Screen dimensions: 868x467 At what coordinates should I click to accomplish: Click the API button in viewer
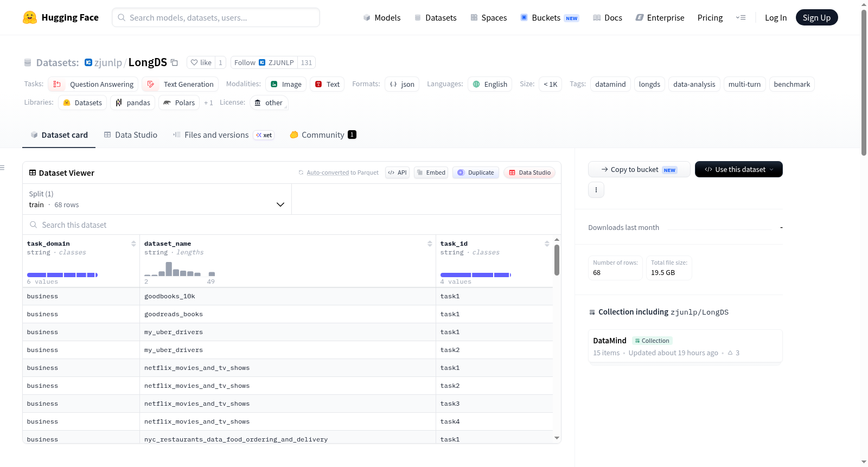point(397,172)
